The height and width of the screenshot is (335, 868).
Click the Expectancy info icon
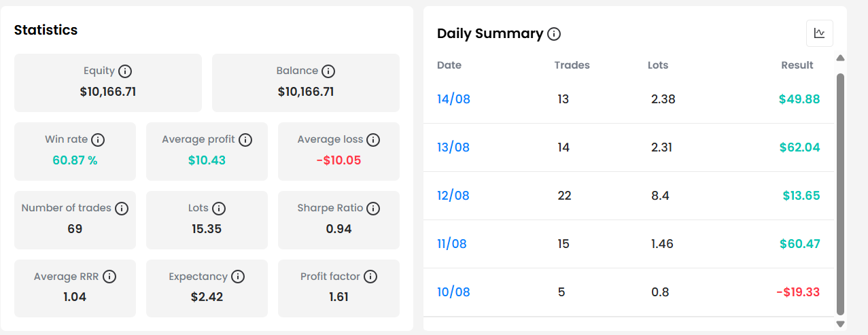pos(238,277)
